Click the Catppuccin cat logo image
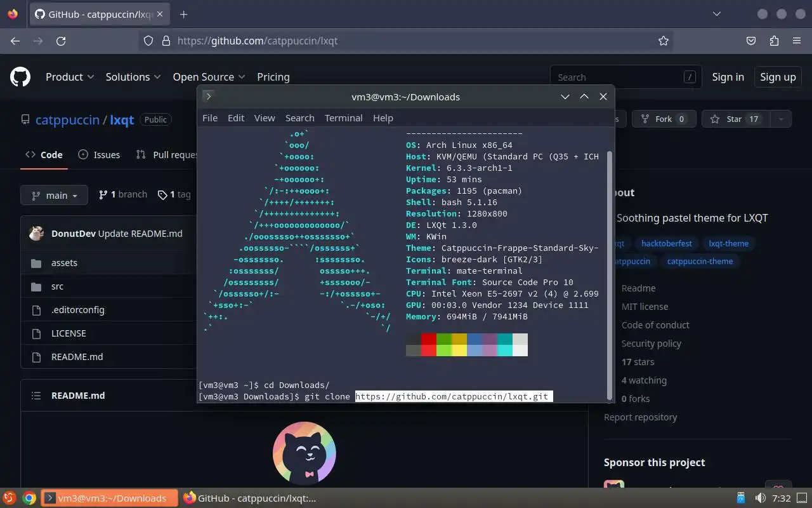This screenshot has width=812, height=508. point(304,453)
